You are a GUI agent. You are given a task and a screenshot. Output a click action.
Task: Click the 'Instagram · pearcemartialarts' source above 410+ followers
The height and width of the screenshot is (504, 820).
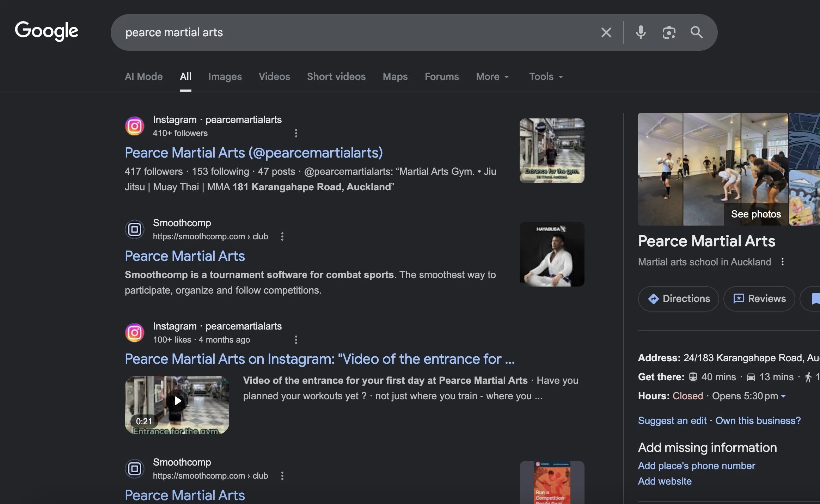point(217,119)
